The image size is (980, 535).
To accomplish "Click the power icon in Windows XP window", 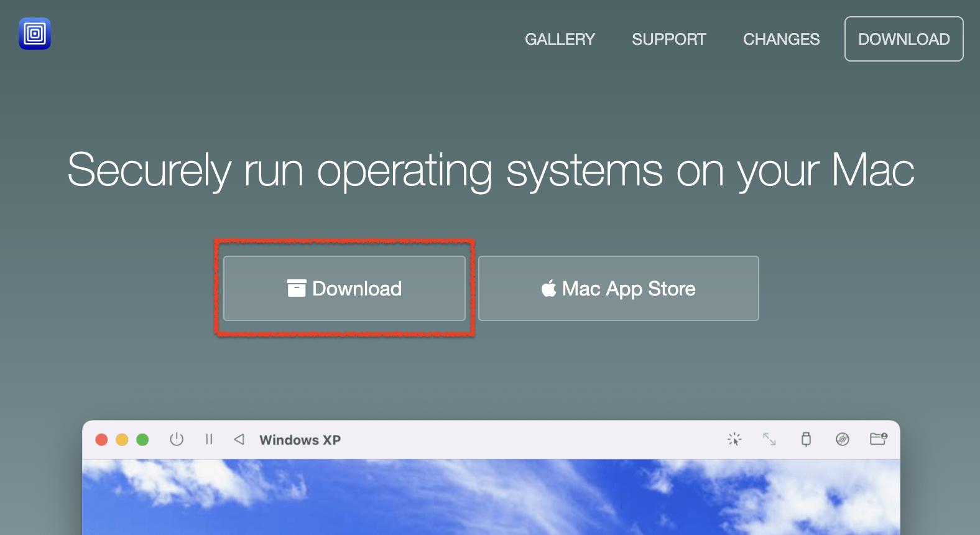I will (x=177, y=439).
